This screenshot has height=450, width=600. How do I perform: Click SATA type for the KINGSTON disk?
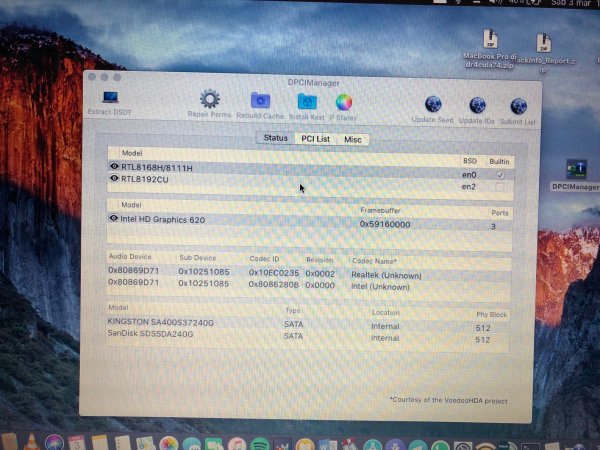[x=293, y=324]
